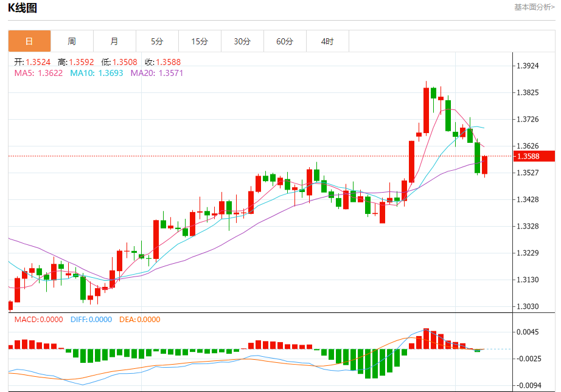Switch to the 月 monthly tab
The image size is (561, 392).
(x=114, y=41)
